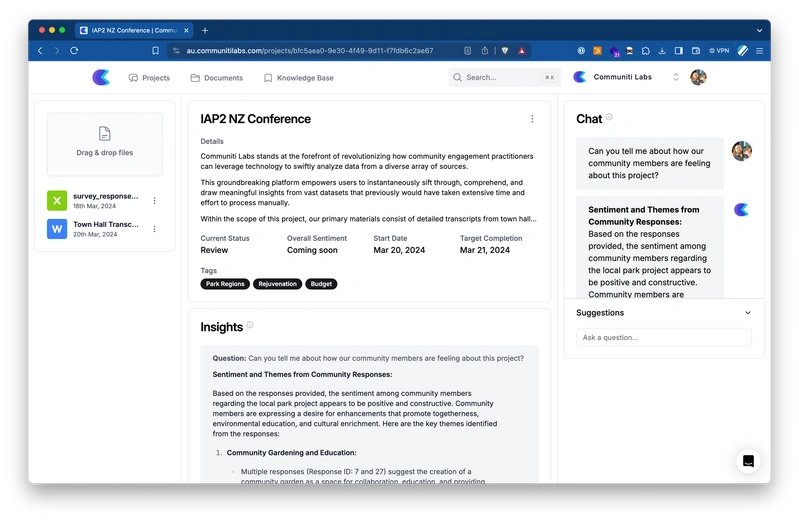
Task: Open options menu for survey_response file
Action: [x=154, y=201]
